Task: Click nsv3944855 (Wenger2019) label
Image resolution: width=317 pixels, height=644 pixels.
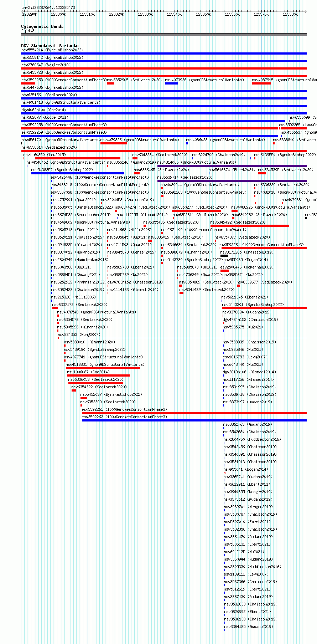Action: [248, 492]
